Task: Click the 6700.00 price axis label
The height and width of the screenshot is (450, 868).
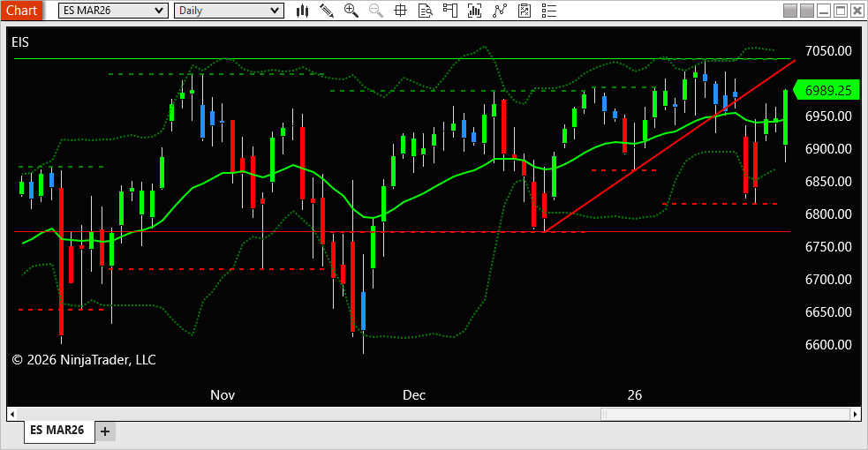Action: [828, 279]
